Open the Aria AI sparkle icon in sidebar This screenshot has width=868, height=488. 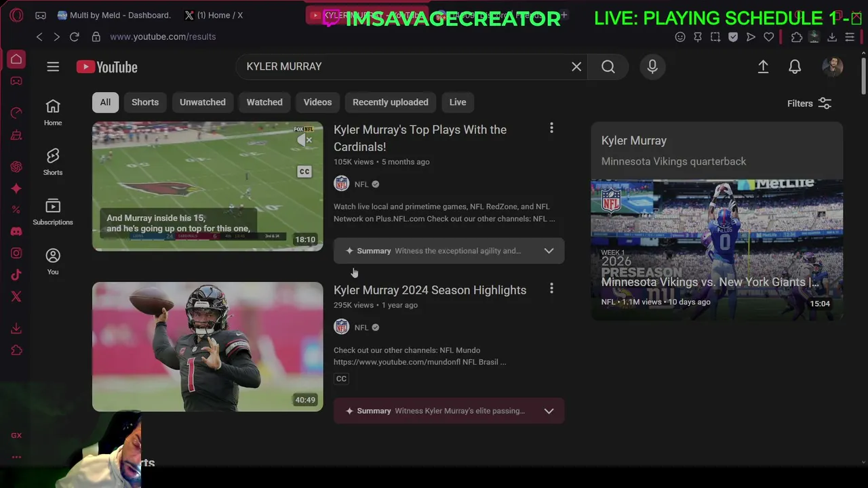(x=16, y=188)
